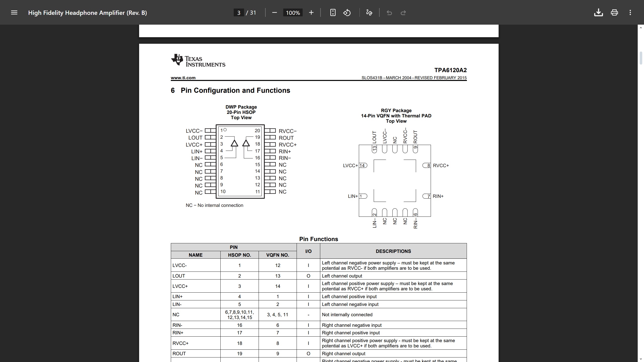Click the document title in toolbar

click(87, 13)
